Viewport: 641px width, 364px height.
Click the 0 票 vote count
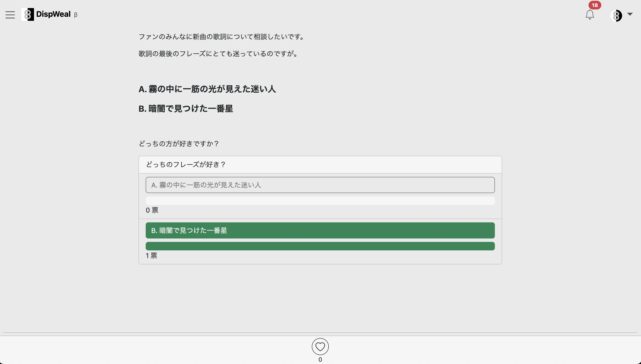click(x=152, y=210)
